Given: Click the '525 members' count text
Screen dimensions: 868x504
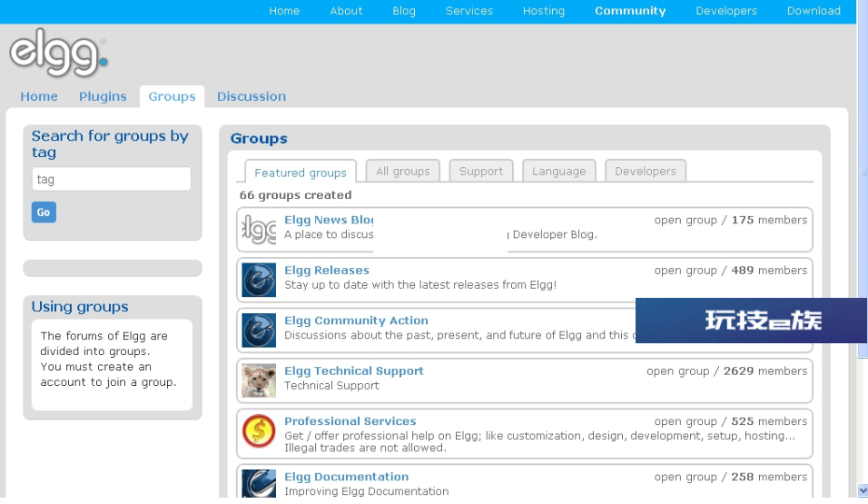Looking at the screenshot, I should (x=769, y=421).
